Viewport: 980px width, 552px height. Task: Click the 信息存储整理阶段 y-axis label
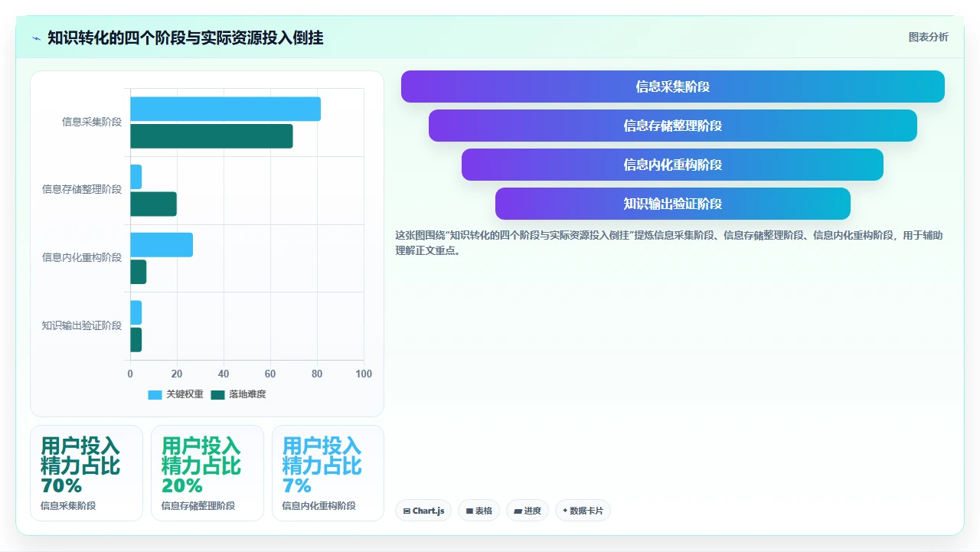(82, 189)
